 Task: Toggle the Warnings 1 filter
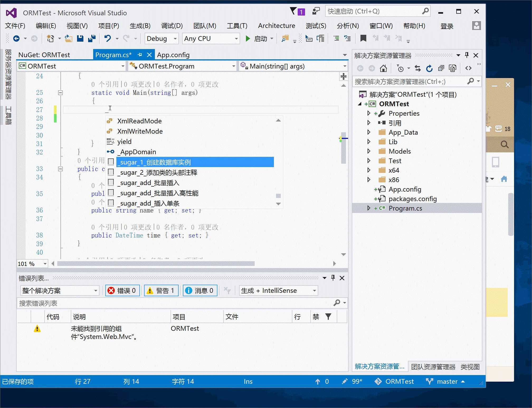coord(161,291)
